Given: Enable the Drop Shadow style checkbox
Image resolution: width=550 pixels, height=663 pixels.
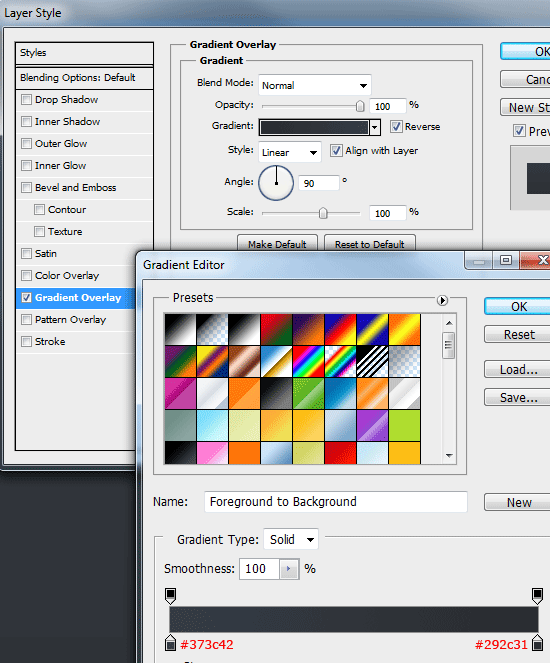Looking at the screenshot, I should (27, 99).
